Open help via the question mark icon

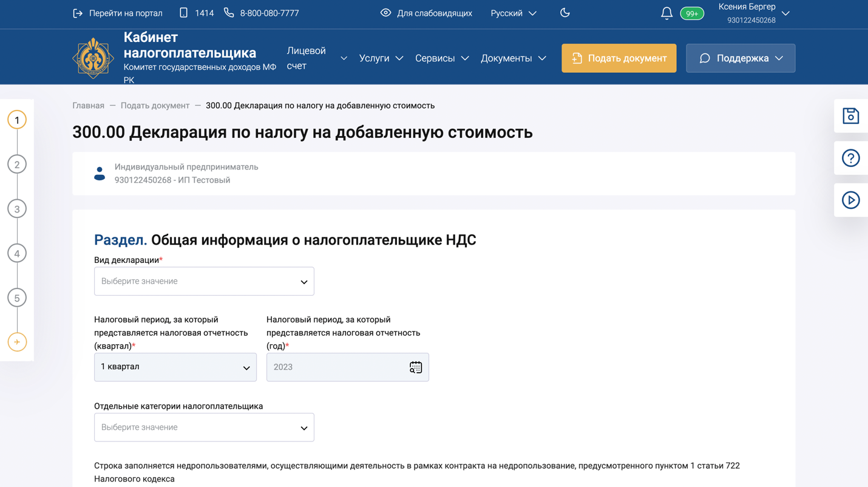[x=852, y=158]
